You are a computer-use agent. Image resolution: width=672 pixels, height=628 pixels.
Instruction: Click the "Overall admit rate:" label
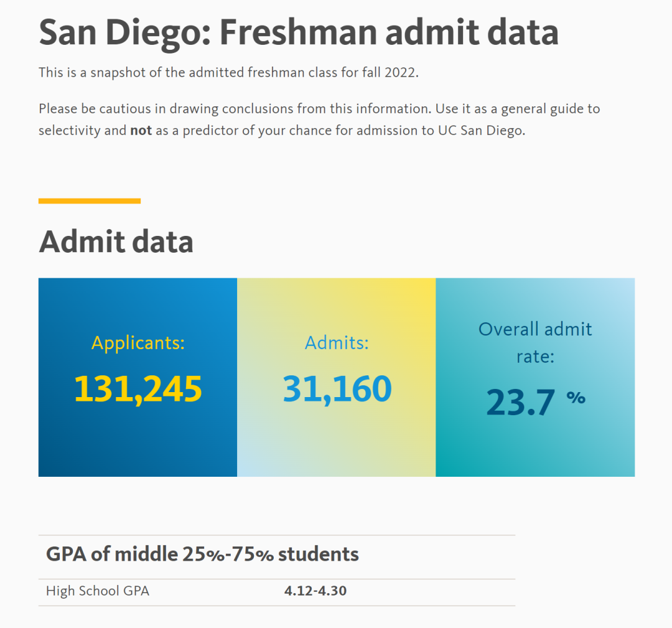point(535,342)
